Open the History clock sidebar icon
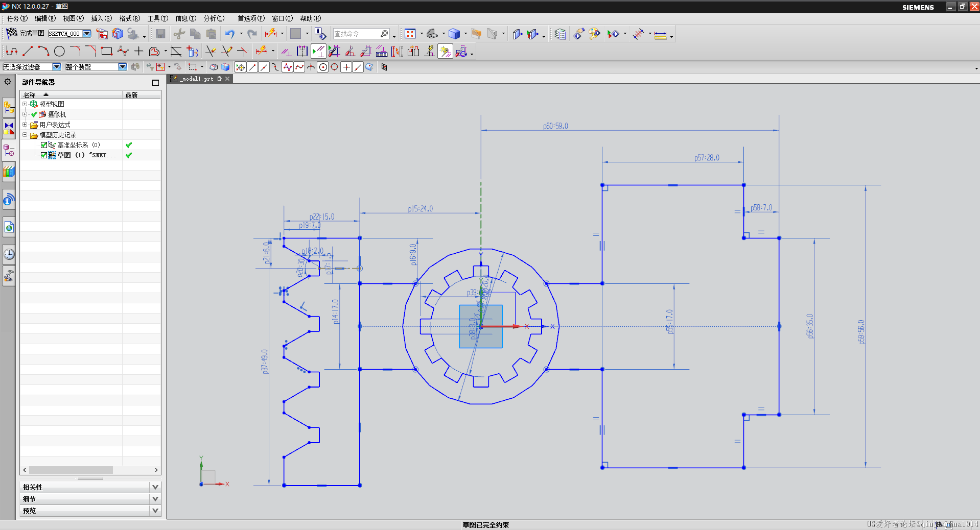 coord(9,254)
